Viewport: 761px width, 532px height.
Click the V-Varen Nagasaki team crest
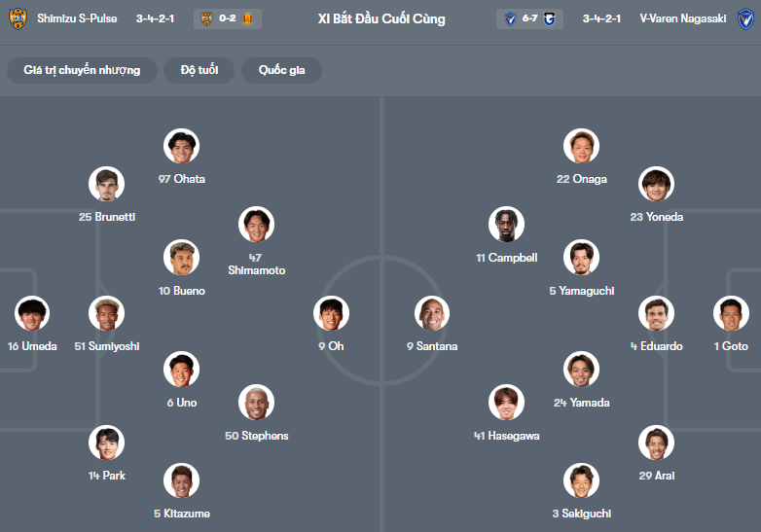[x=745, y=18]
